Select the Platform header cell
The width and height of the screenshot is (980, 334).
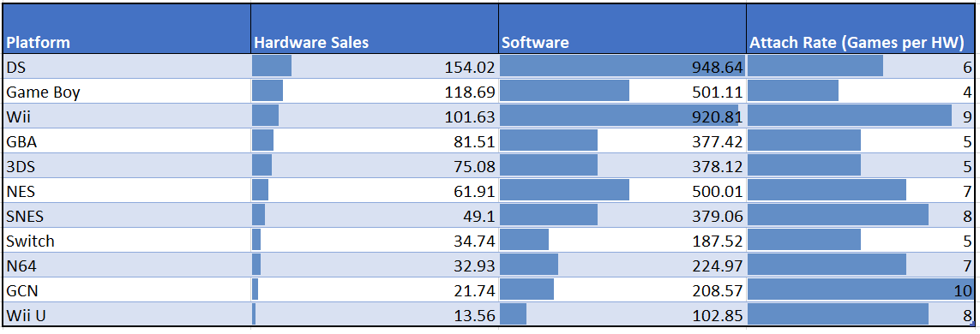coord(126,29)
